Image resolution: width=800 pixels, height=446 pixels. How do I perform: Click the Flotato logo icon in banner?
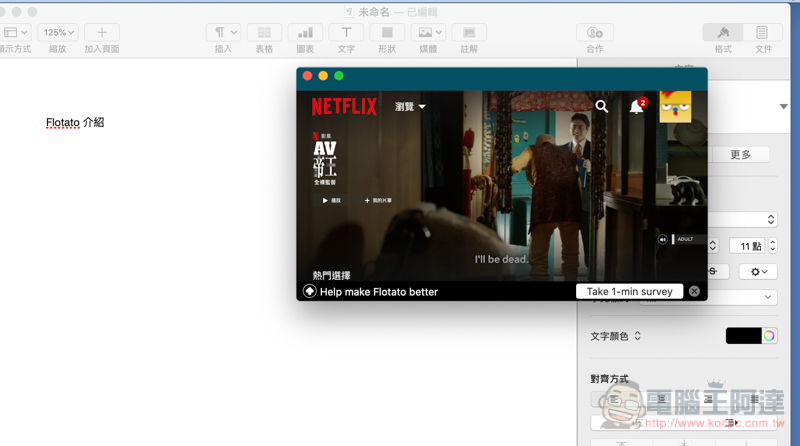309,291
